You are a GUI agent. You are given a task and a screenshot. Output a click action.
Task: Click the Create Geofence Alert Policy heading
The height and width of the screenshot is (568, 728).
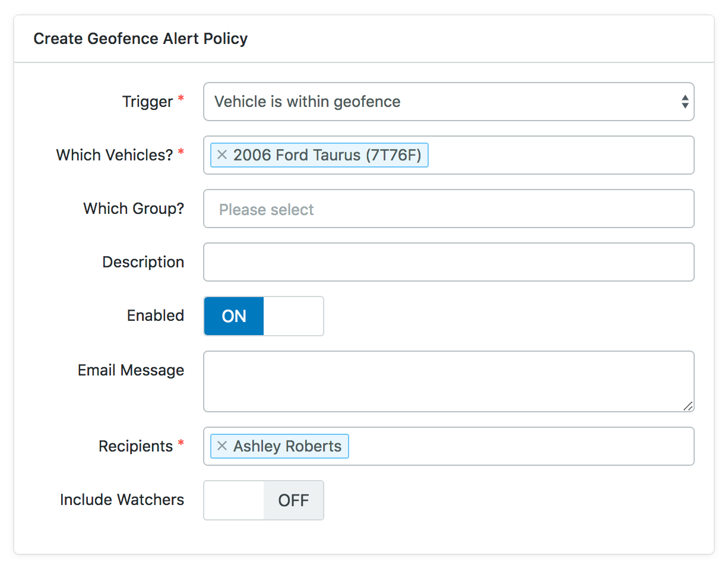(x=141, y=39)
